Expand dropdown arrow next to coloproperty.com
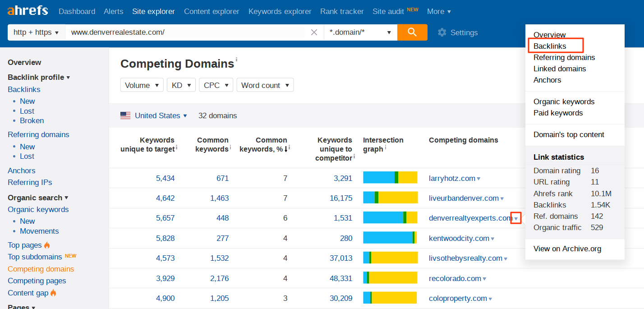644x309 pixels. [x=490, y=299]
